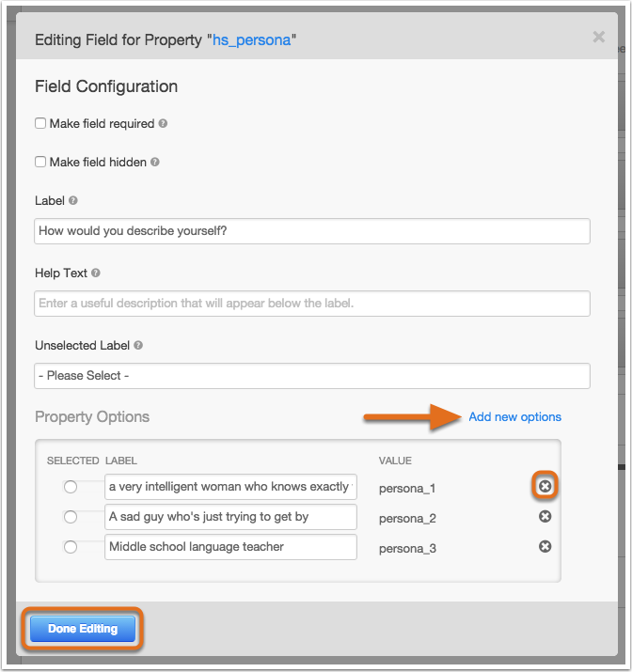Click the Done Editing button
This screenshot has height=672, width=632.
coord(83,629)
